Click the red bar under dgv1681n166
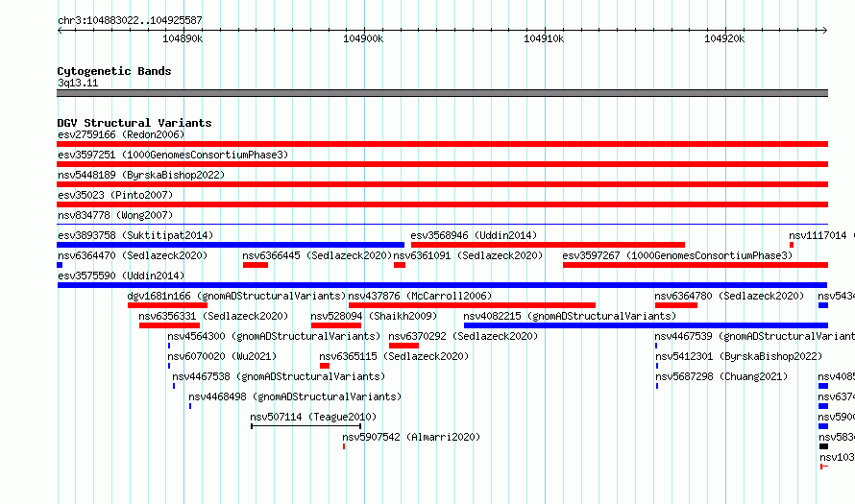 point(167,305)
